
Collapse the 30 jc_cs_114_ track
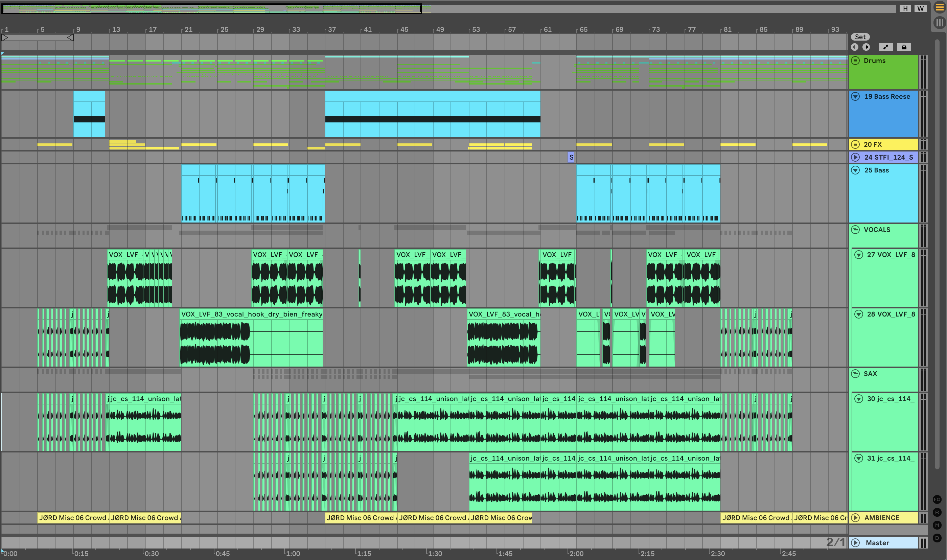[859, 398]
